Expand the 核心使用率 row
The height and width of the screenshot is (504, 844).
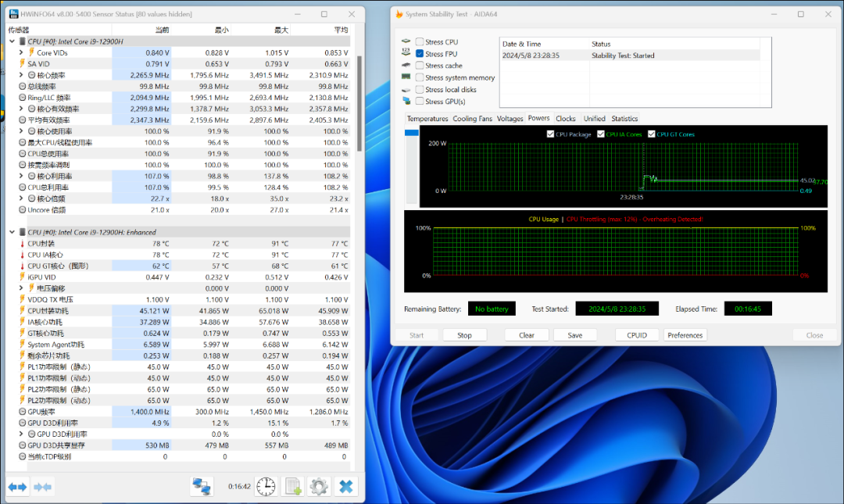21,130
